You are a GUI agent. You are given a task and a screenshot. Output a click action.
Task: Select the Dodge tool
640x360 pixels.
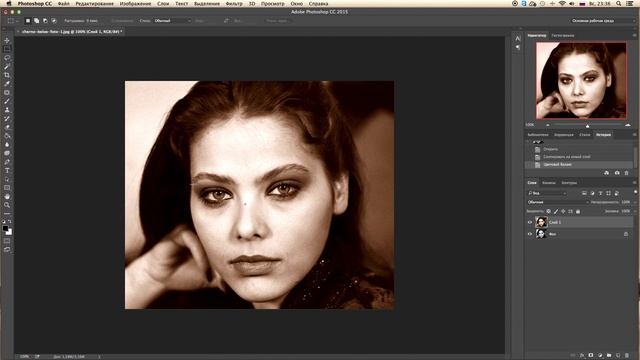[7, 153]
